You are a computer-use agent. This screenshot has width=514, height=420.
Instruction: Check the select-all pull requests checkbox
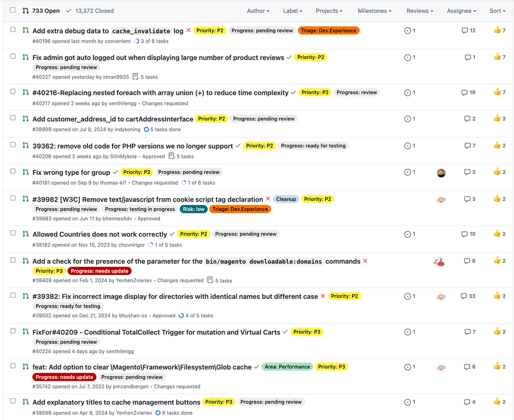[13, 10]
